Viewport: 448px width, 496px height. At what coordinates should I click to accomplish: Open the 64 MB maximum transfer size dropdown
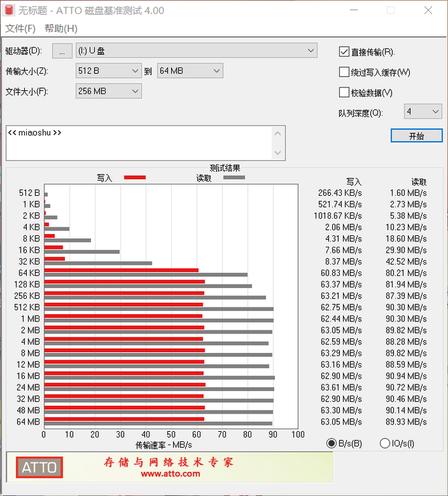[216, 71]
